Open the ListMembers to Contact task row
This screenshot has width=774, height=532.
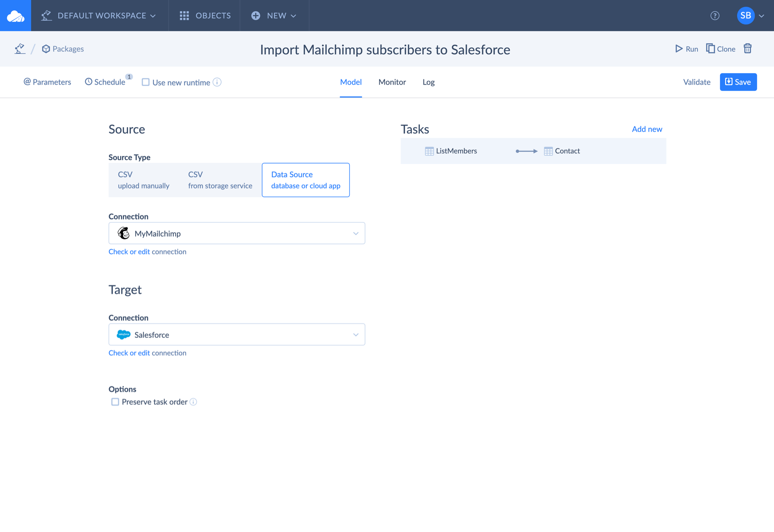click(x=533, y=151)
